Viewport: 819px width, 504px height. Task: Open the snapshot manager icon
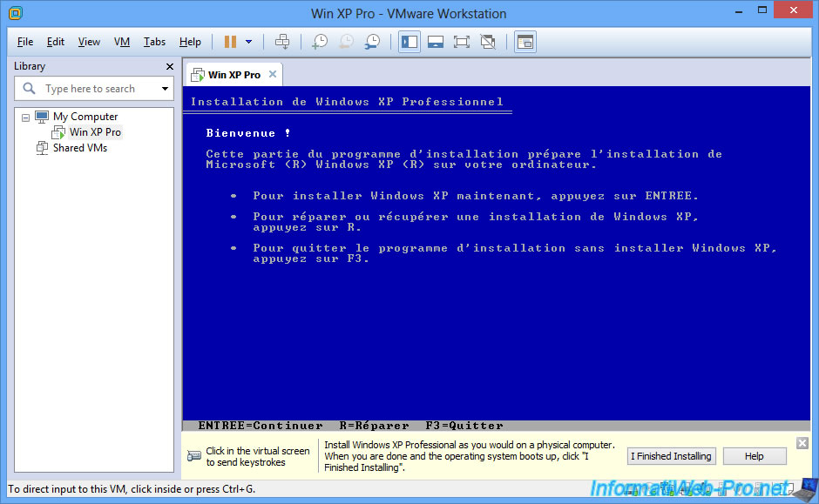(372, 42)
